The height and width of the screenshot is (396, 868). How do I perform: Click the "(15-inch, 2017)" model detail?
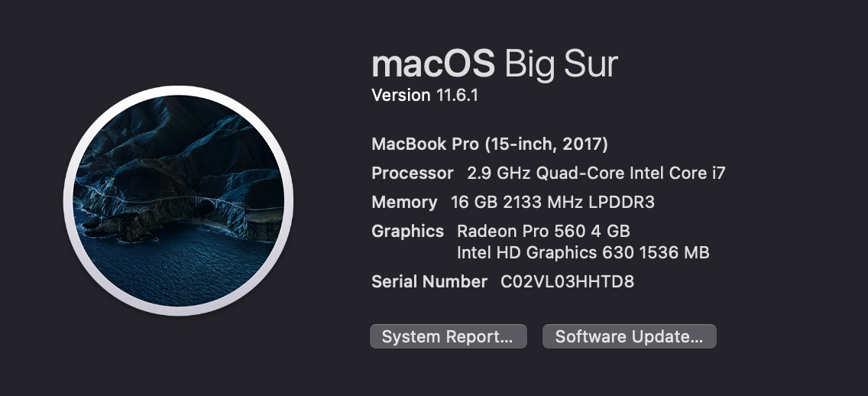(x=546, y=144)
